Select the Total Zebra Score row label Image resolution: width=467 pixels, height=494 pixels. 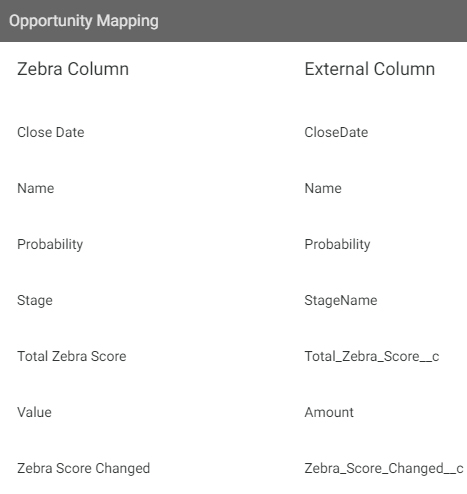coord(72,356)
